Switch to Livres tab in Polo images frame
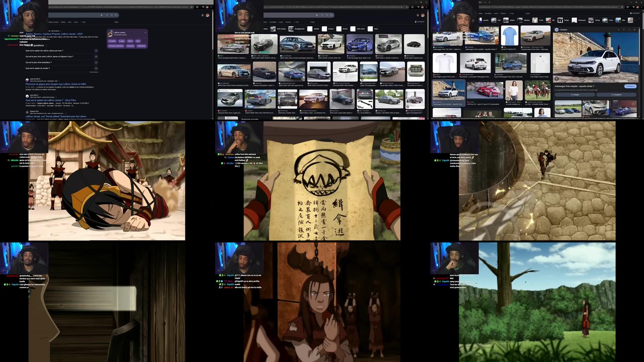Screen dimensions: 644x362 (x=496, y=13)
